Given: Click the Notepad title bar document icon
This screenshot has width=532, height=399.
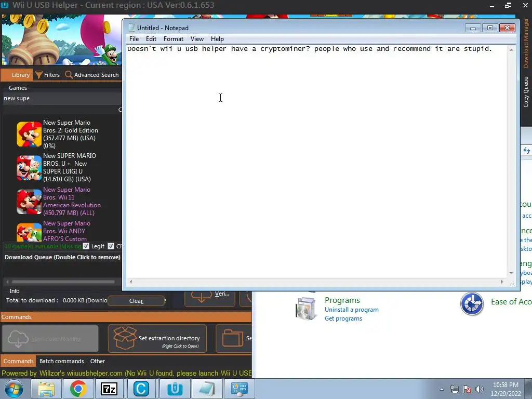Looking at the screenshot, I should [131, 28].
